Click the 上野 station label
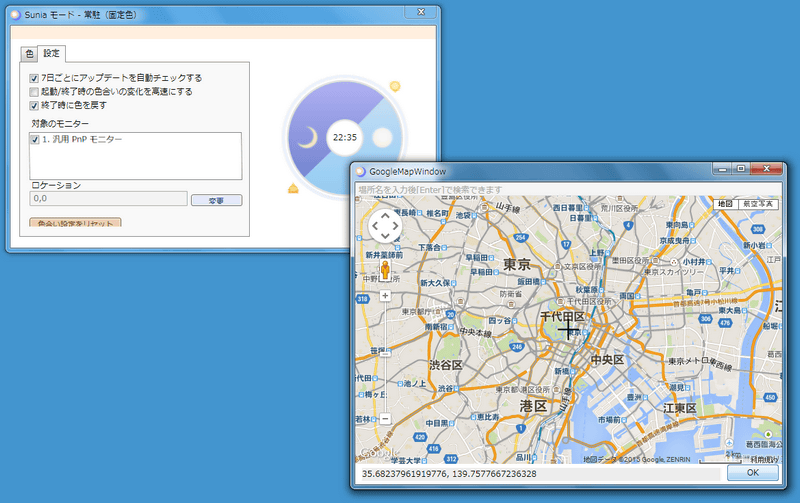 click(596, 253)
